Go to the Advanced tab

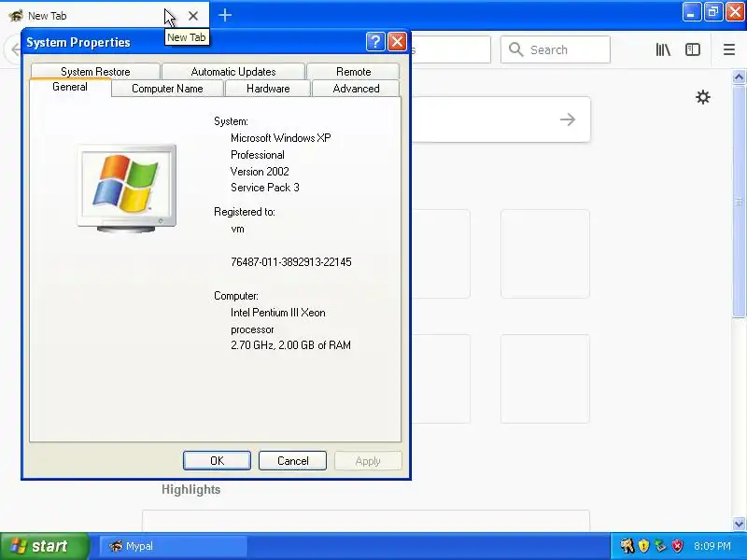pyautogui.click(x=356, y=89)
